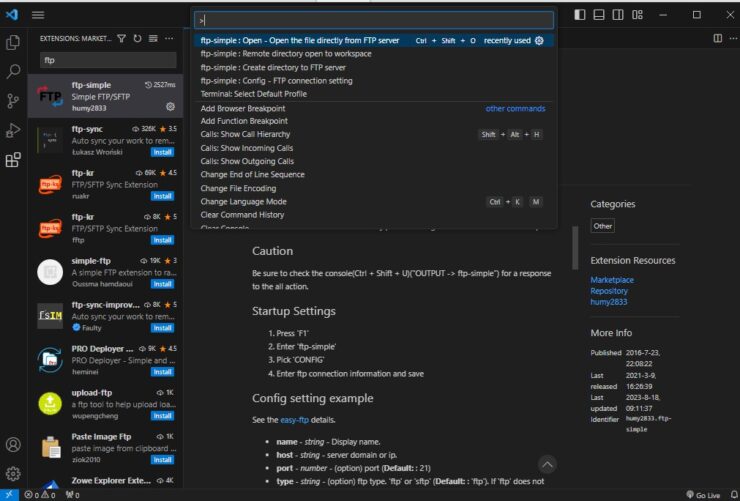Open Extensions views and more actions menu
Screen dimensions: 740x501
coord(169,38)
